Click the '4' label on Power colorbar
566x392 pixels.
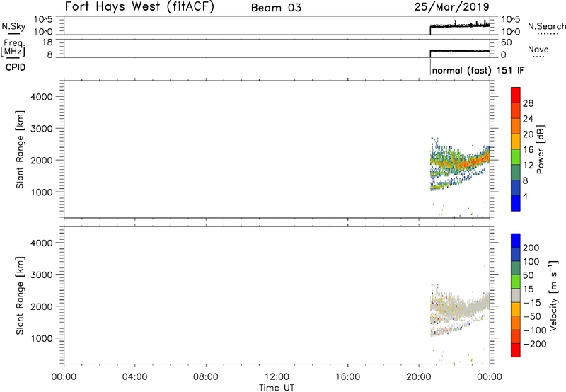(x=525, y=196)
